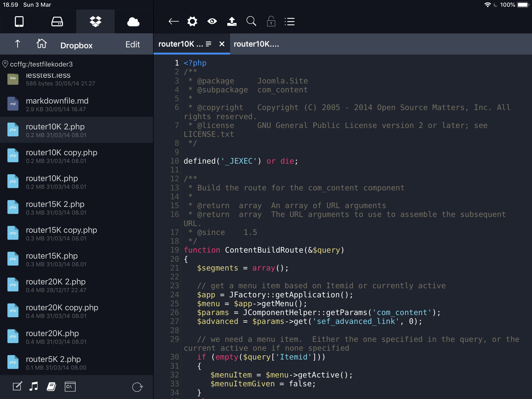Click the defined('_JEXEC') line of code

[241, 161]
